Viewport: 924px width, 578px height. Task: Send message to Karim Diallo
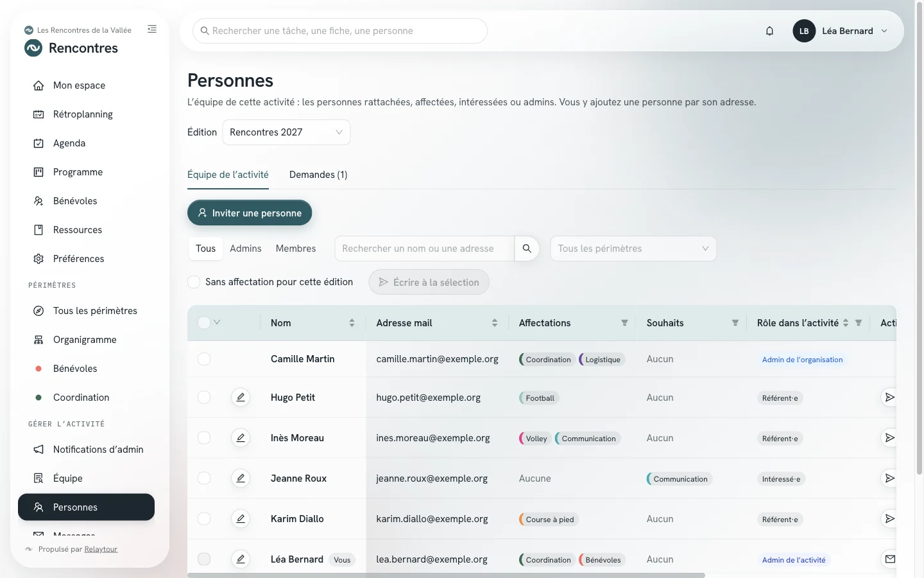889,519
